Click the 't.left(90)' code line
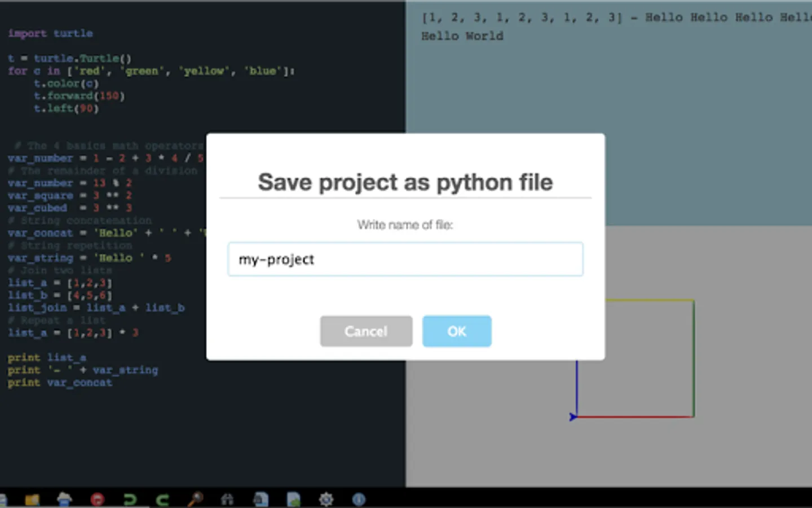812x508 pixels. pyautogui.click(x=67, y=108)
